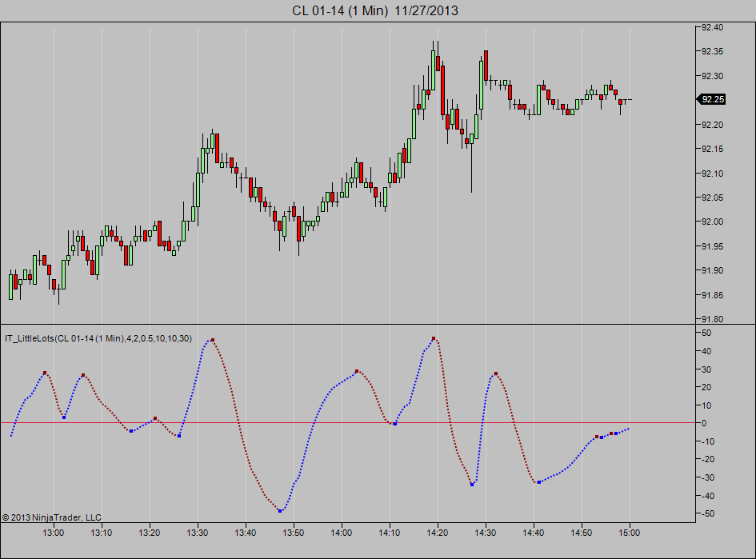Click the 91.80 price axis label

pos(712,319)
